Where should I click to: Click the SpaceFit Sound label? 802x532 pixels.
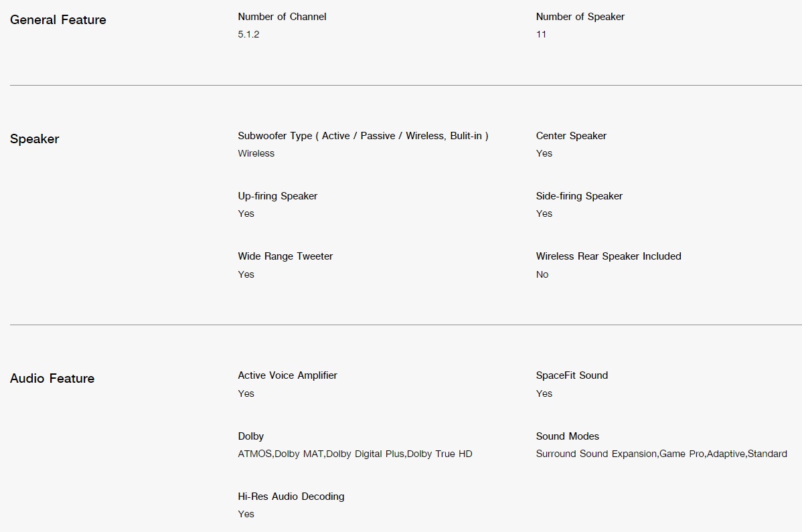click(x=572, y=375)
